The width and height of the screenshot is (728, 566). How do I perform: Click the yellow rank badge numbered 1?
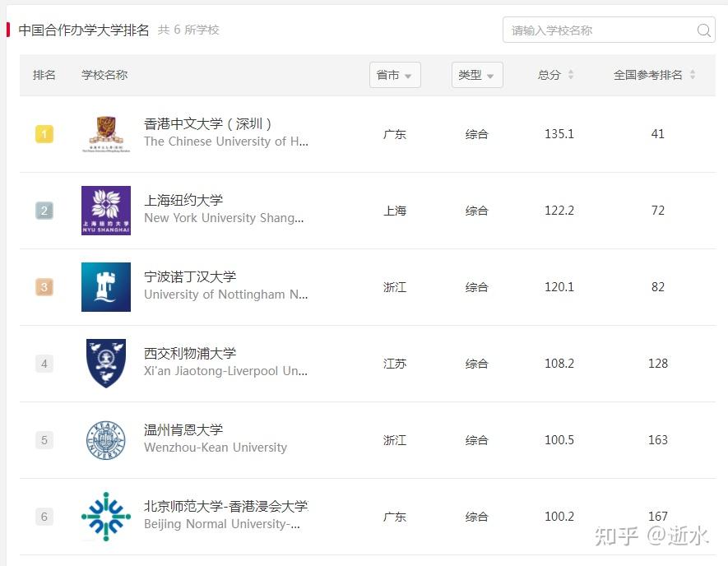click(44, 134)
